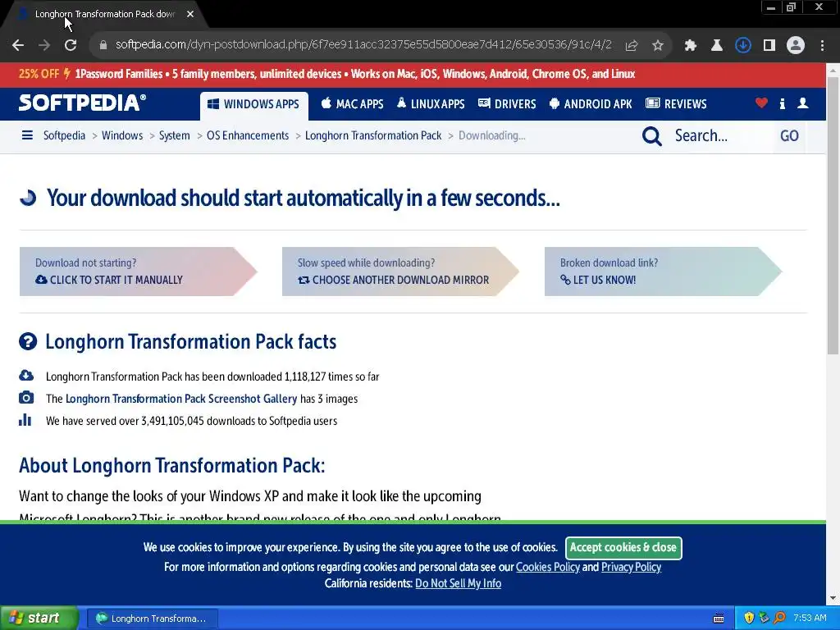The width and height of the screenshot is (840, 630).
Task: Click the page vertical scrollbar thumb
Action: tap(833, 215)
